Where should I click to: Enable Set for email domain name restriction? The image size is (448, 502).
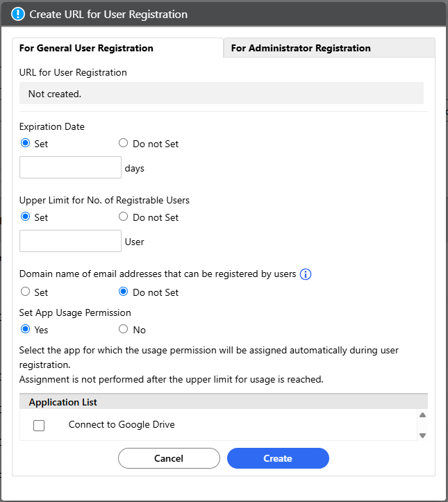coord(26,292)
